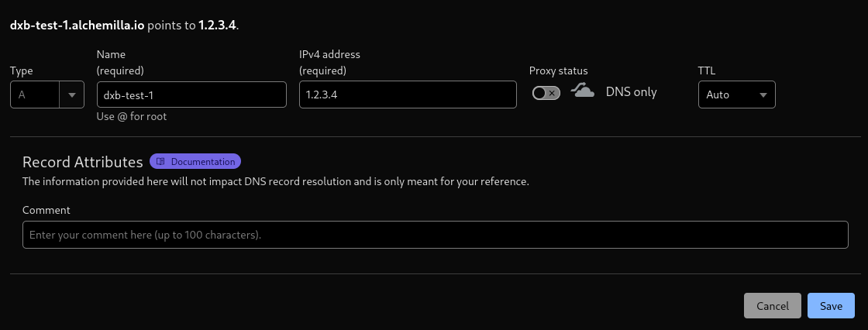Focus the IPv4 address field with 1.2.3.4

(408, 95)
